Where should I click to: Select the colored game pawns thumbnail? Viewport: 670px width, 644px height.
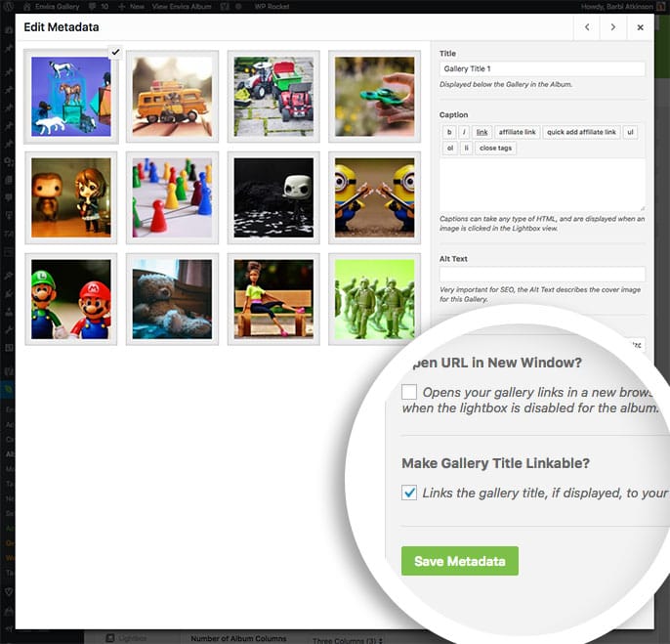pyautogui.click(x=172, y=197)
